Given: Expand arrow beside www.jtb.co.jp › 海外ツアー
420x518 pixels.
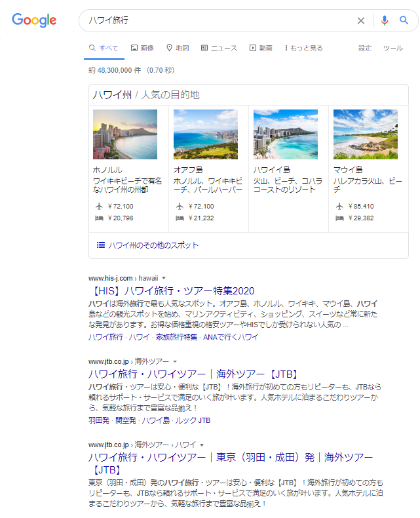Looking at the screenshot, I should tap(175, 361).
